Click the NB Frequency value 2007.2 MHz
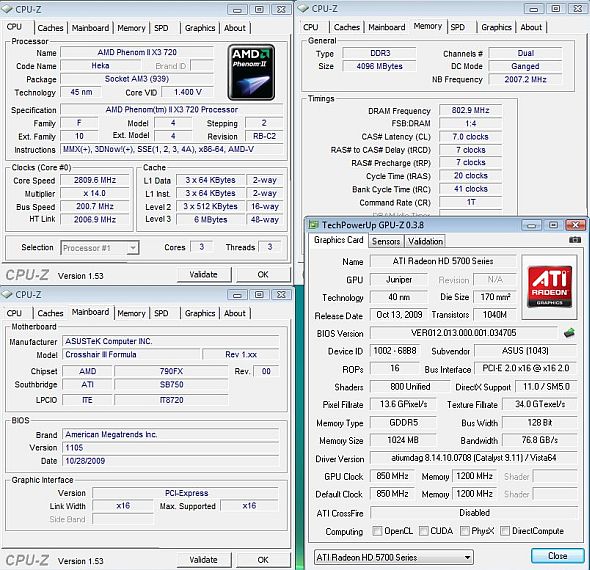The width and height of the screenshot is (590, 570). [x=525, y=79]
